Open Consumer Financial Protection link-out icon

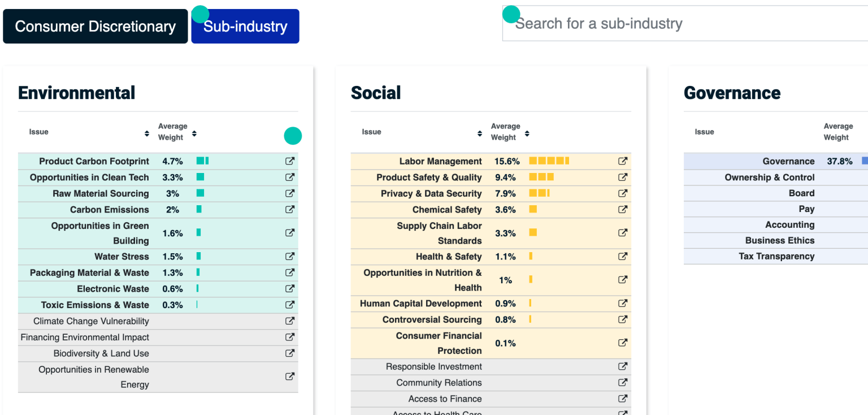click(622, 343)
